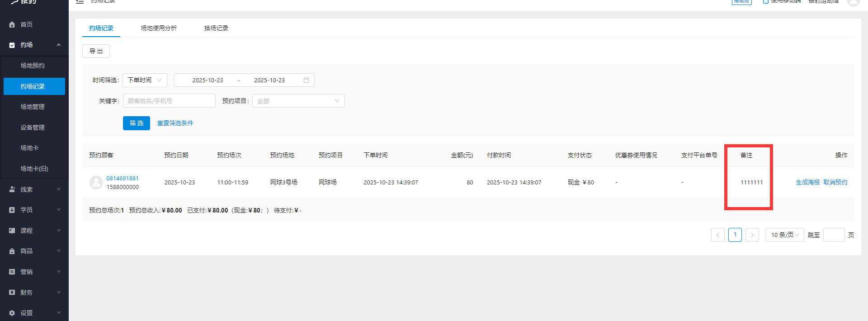868x321 pixels.
Task: Click the 课程 course icon in sidebar
Action: [x=12, y=231]
